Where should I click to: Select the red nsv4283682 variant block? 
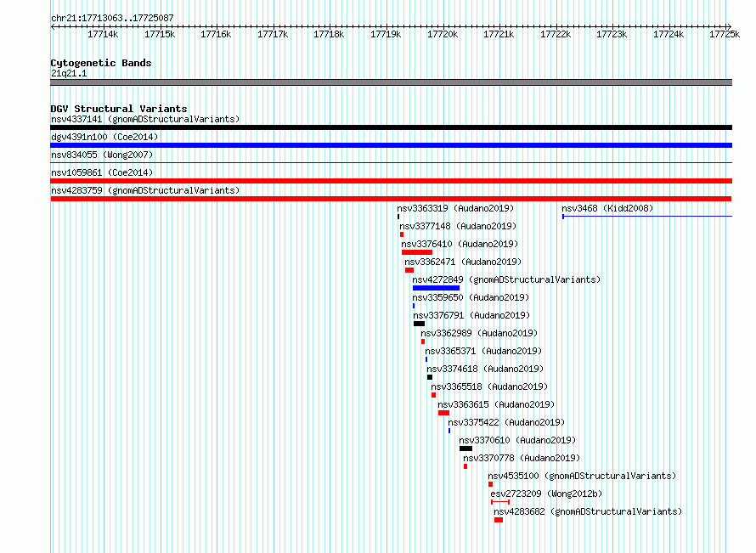(x=499, y=520)
